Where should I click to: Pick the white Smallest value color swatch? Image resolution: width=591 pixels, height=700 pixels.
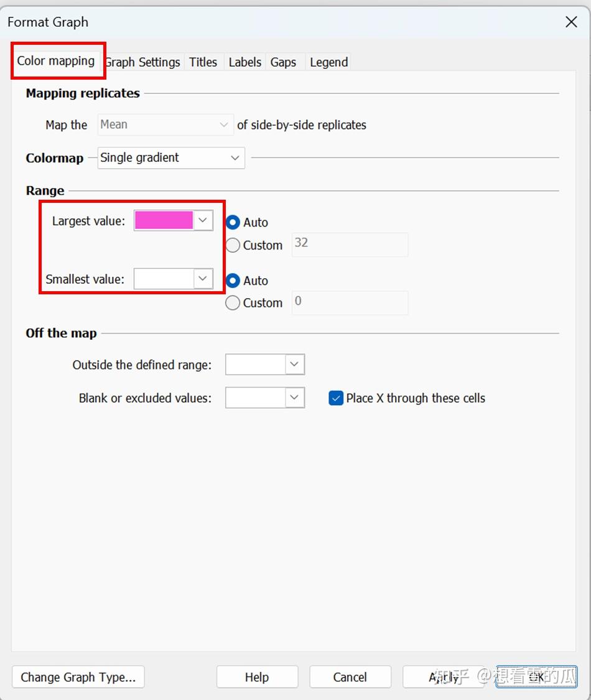click(173, 279)
